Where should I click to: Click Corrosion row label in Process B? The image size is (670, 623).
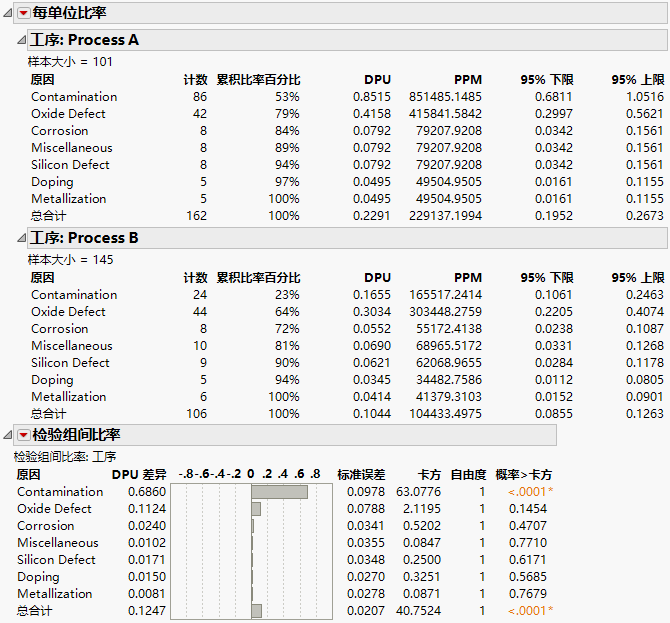click(x=59, y=329)
